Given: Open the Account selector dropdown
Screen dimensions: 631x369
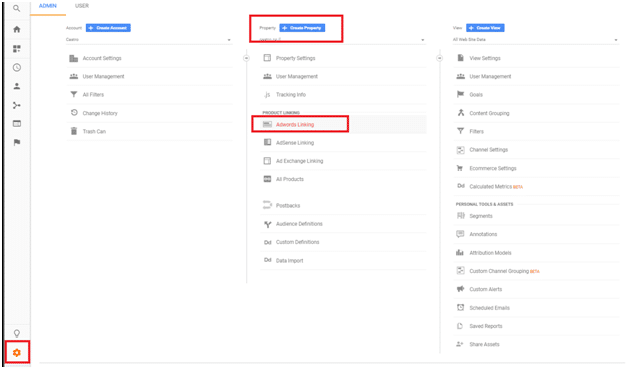Looking at the screenshot, I should click(149, 40).
